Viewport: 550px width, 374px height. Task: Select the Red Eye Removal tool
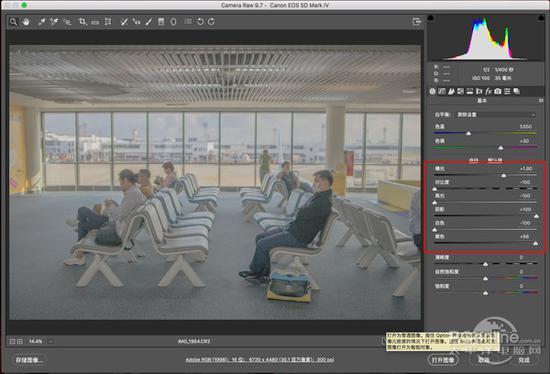[136, 22]
